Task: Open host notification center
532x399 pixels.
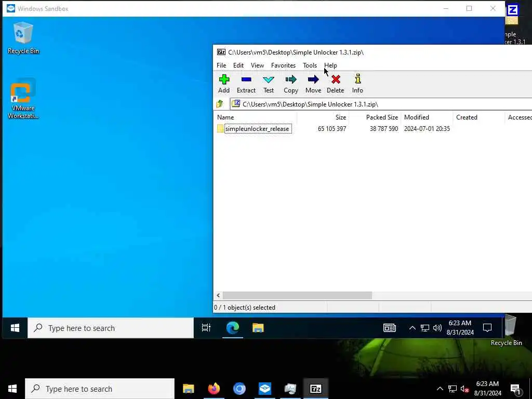Action: (515, 389)
